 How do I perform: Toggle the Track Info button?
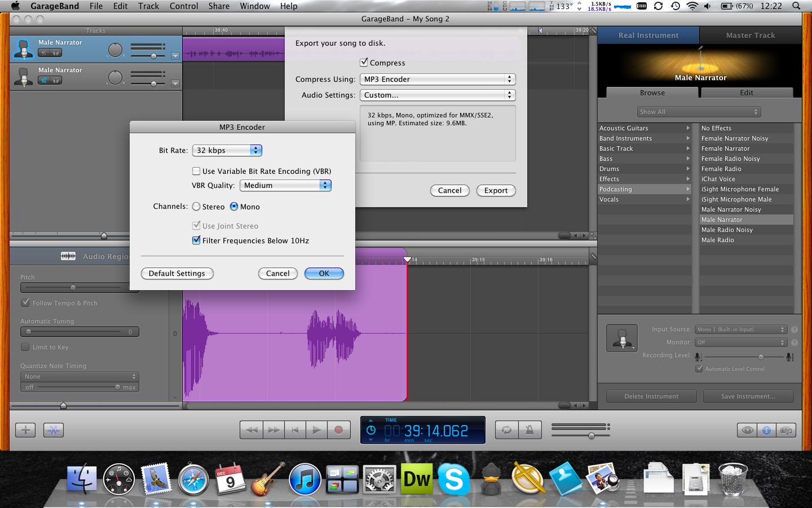(x=766, y=430)
